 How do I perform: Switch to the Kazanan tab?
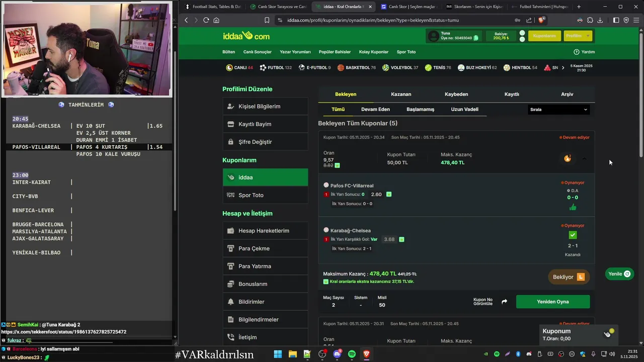pos(401,94)
